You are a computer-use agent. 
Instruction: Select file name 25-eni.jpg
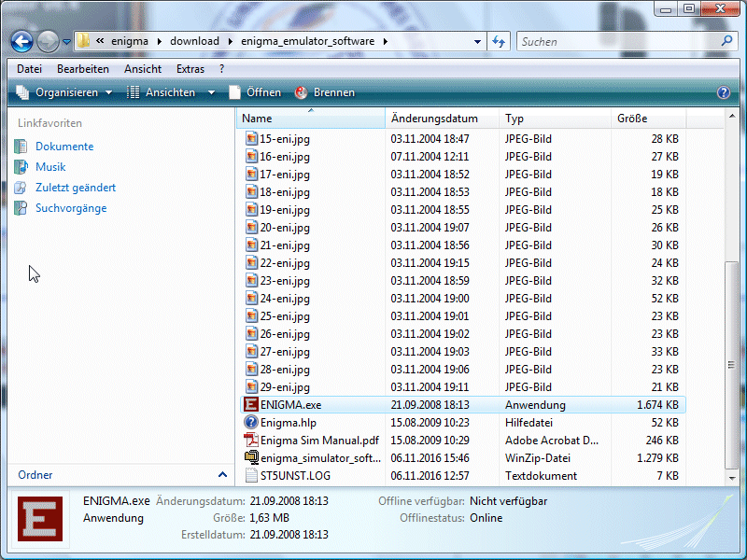pos(285,316)
